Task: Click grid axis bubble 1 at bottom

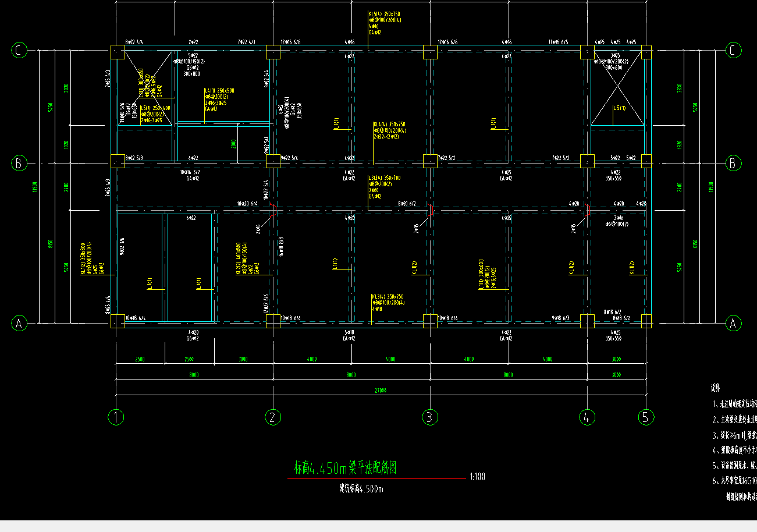Action: 116,417
